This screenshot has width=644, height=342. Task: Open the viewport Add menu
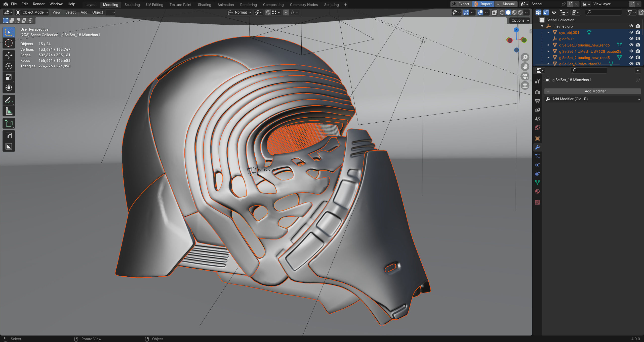tap(84, 12)
